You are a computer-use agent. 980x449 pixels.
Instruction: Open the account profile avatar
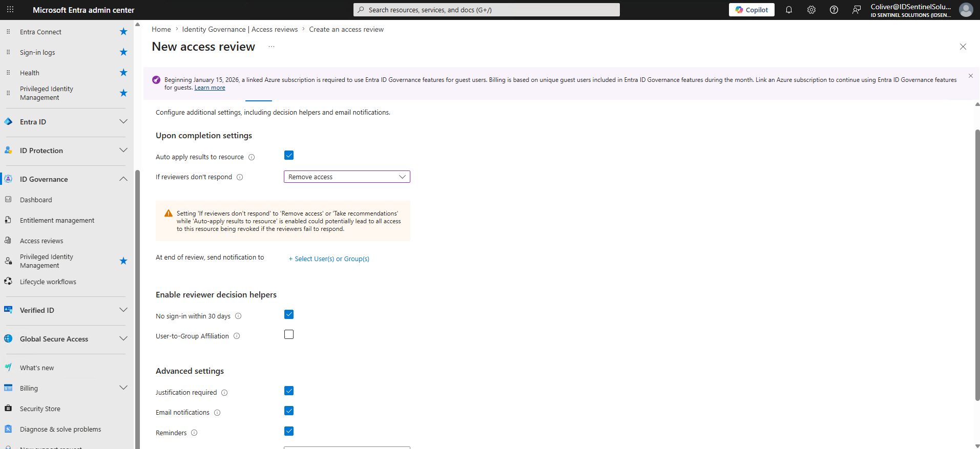pyautogui.click(x=966, y=10)
